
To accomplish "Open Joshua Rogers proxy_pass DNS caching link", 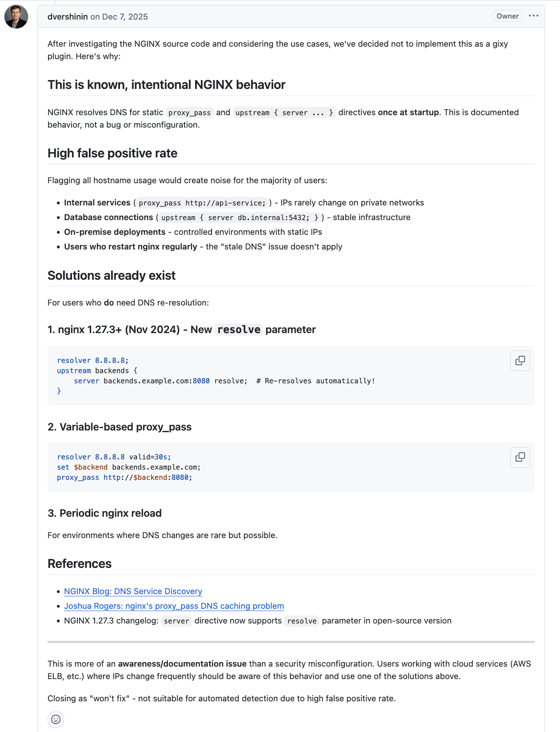I will click(174, 606).
